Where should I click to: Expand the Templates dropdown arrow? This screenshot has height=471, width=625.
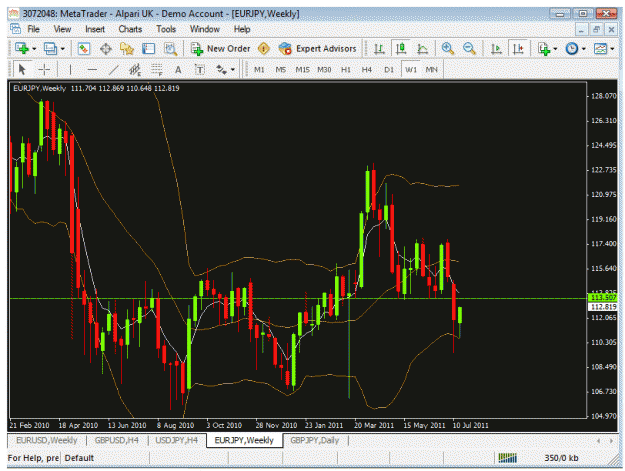coord(612,49)
